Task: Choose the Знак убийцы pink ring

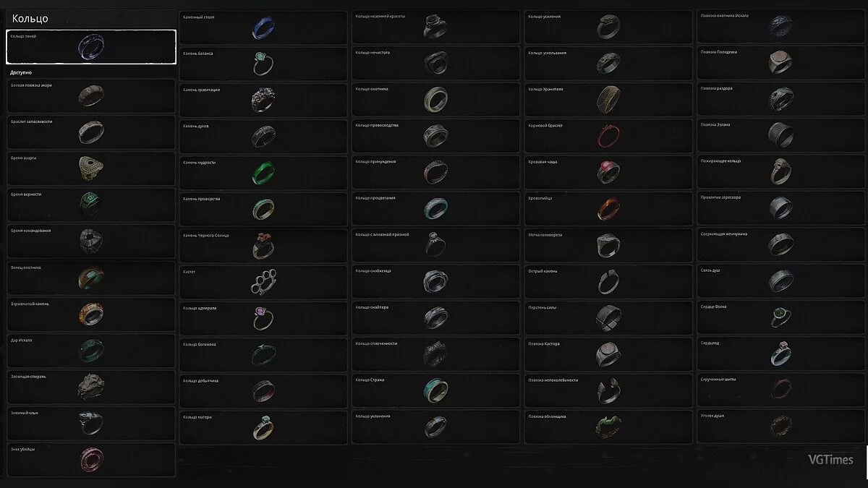Action: [x=91, y=460]
